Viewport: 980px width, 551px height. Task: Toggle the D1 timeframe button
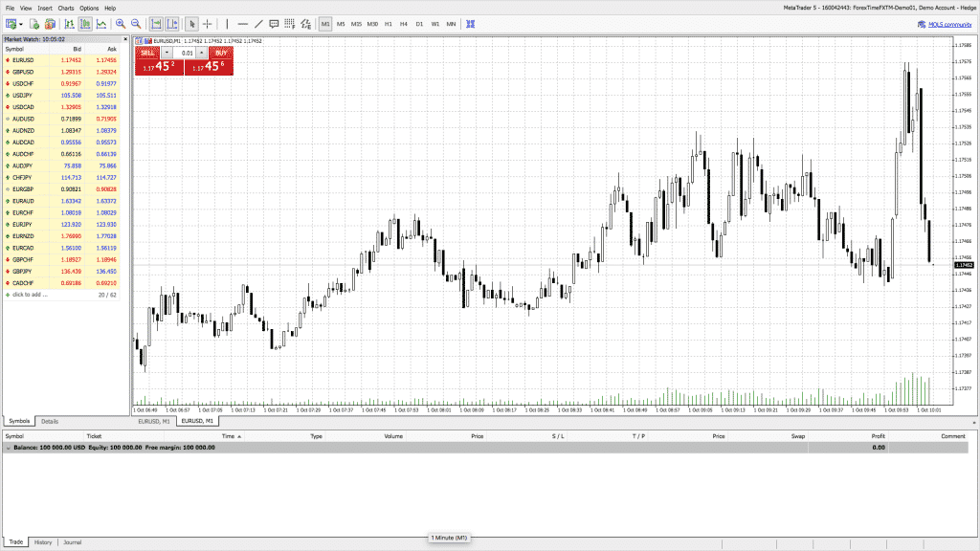click(419, 23)
